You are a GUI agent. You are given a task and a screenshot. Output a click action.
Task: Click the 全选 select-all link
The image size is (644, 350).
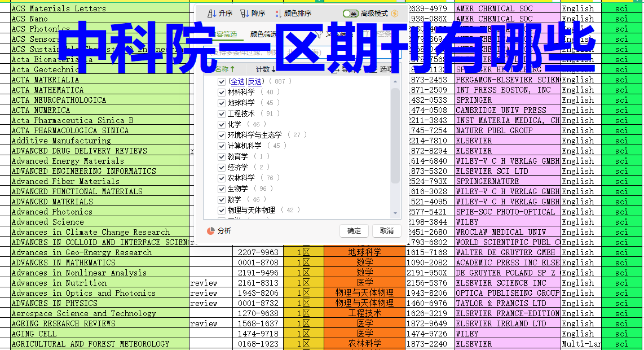[x=237, y=81]
